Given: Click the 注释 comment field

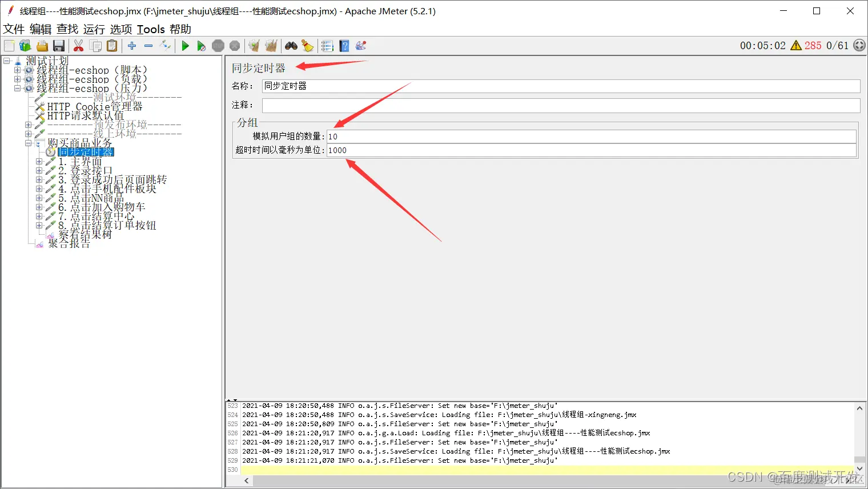Looking at the screenshot, I should pyautogui.click(x=561, y=105).
